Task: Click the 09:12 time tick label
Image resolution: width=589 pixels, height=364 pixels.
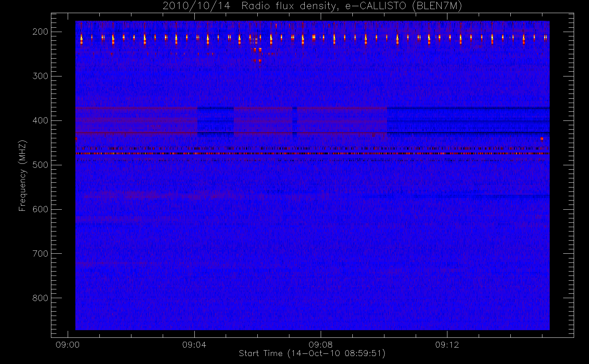Action: (447, 345)
